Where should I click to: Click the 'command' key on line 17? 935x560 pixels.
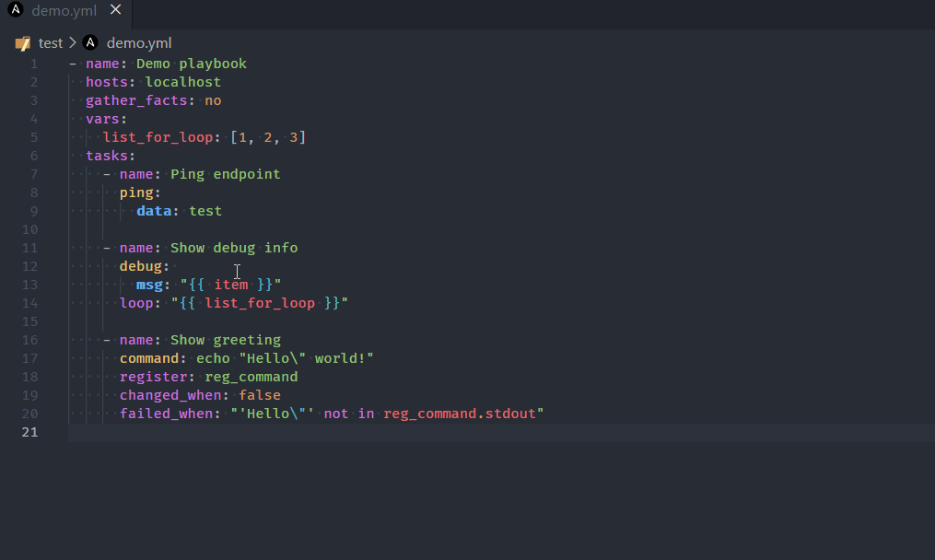[149, 358]
